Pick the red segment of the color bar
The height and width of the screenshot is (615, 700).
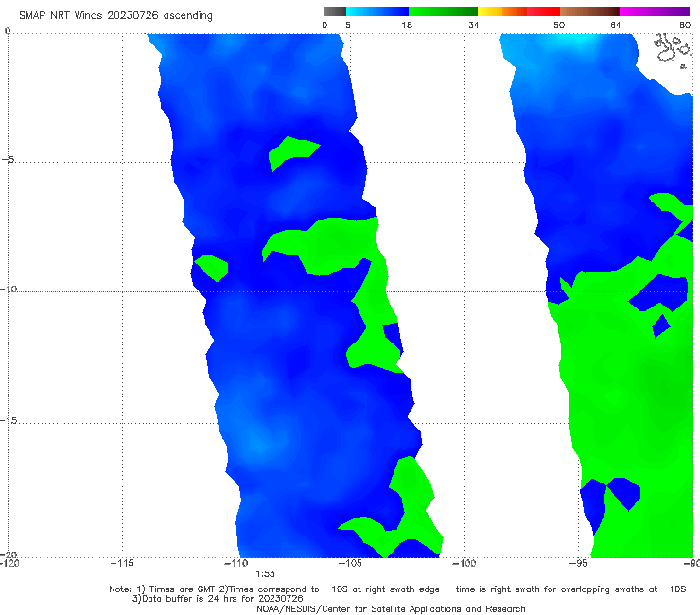543,11
